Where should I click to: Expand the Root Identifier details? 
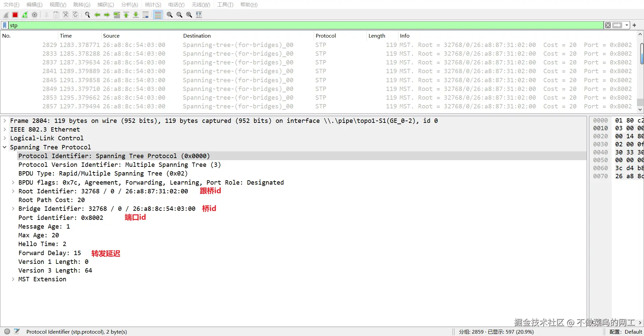click(13, 191)
